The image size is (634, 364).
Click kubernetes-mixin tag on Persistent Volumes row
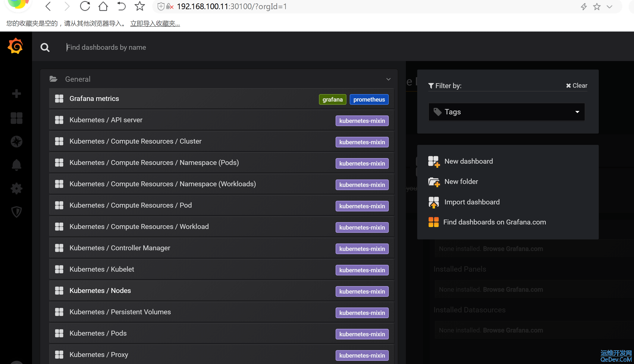click(362, 313)
